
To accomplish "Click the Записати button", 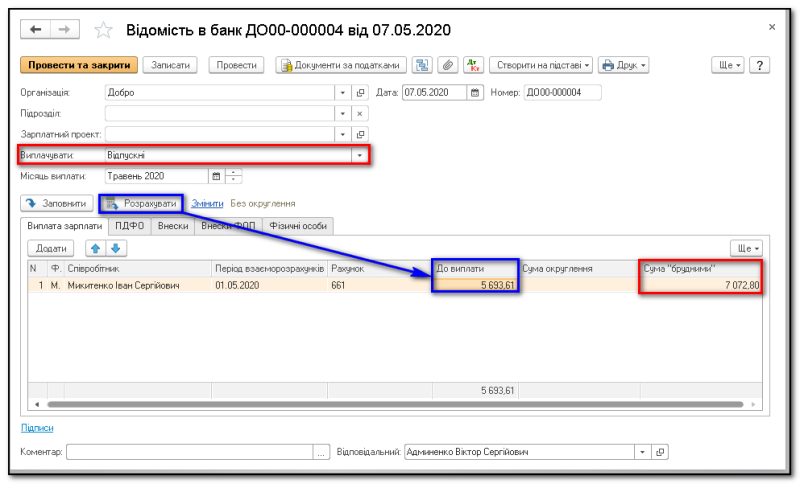I will tap(170, 65).
